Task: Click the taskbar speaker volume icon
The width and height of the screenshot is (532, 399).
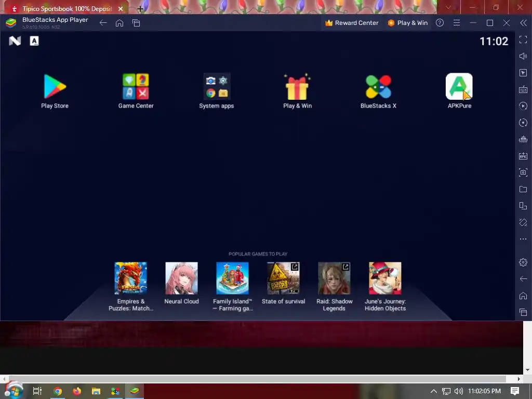Action: click(x=458, y=391)
